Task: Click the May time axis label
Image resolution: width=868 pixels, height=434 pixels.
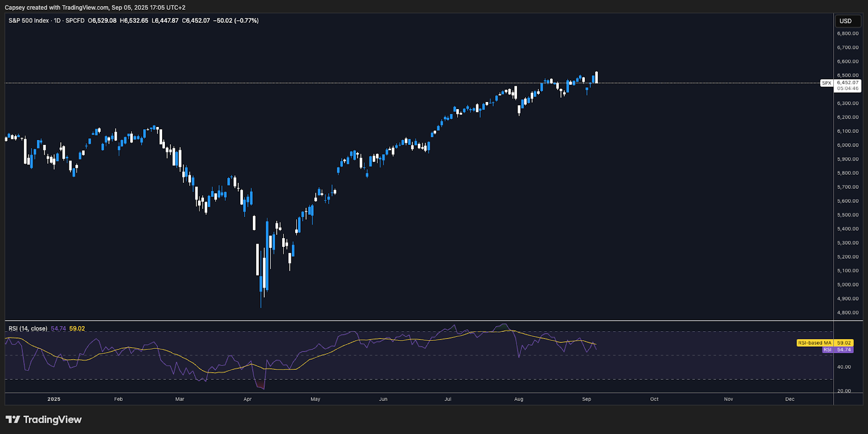Action: [x=315, y=399]
